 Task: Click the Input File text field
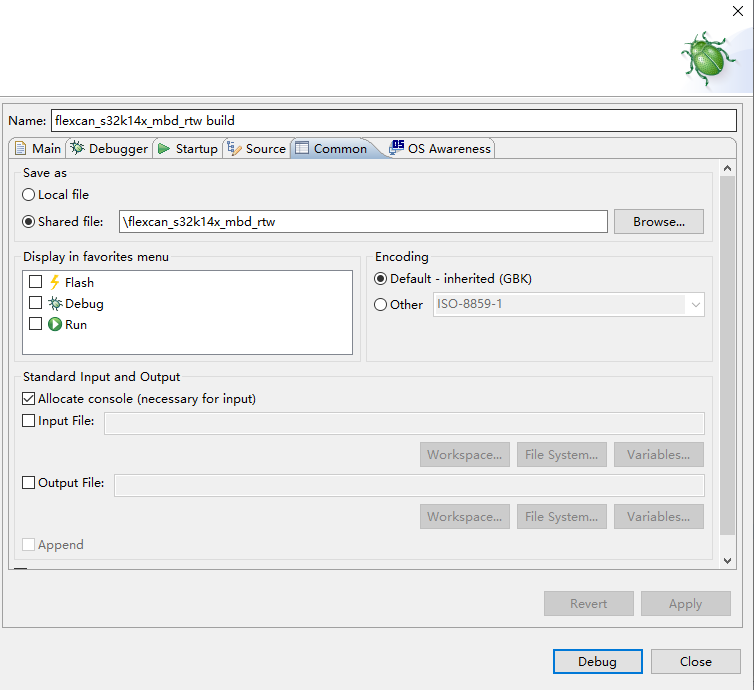coord(404,423)
